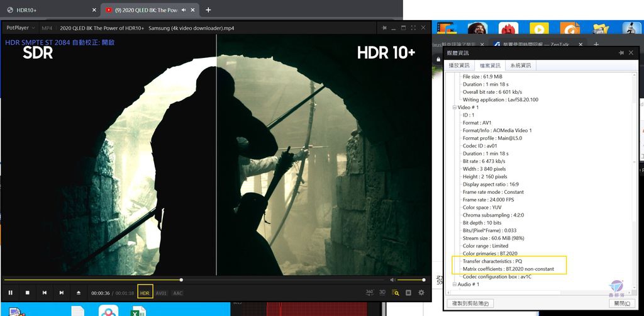
Task: Switch to the 播放資訊 tab
Action: click(458, 65)
